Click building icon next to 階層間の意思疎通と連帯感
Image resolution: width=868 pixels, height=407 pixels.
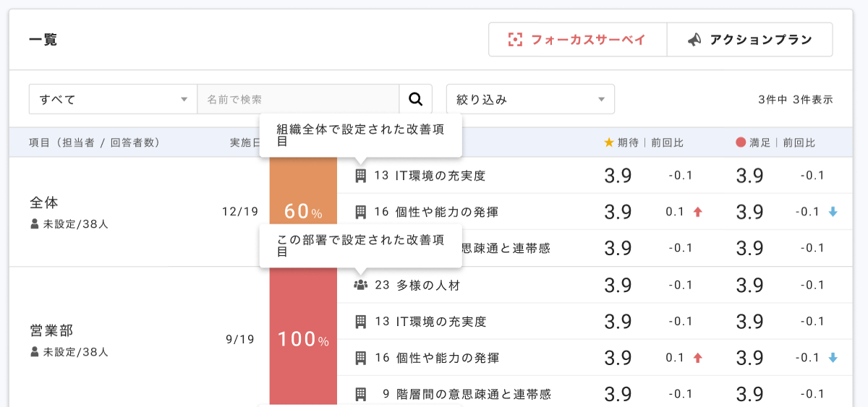pos(360,394)
